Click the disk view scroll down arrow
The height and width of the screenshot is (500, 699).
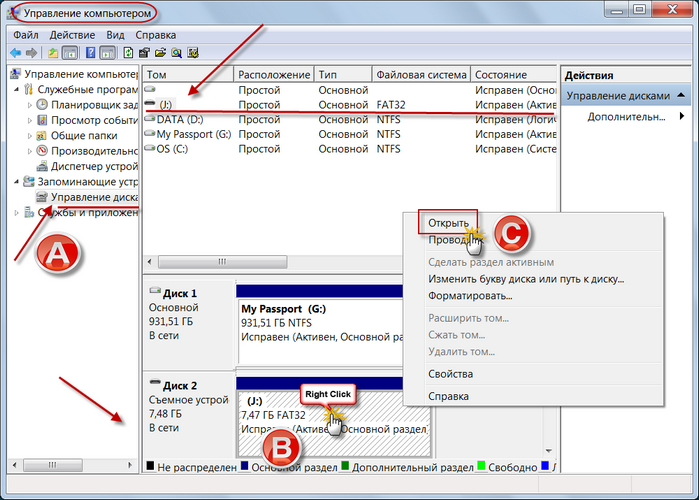549,451
